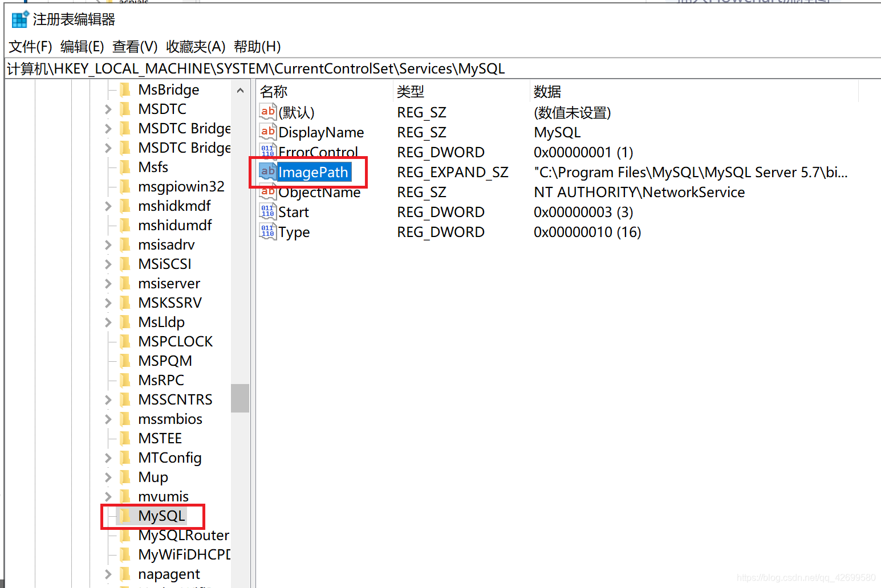Click the MSKSSRV folder icon
This screenshot has height=588, width=881.
pos(125,303)
